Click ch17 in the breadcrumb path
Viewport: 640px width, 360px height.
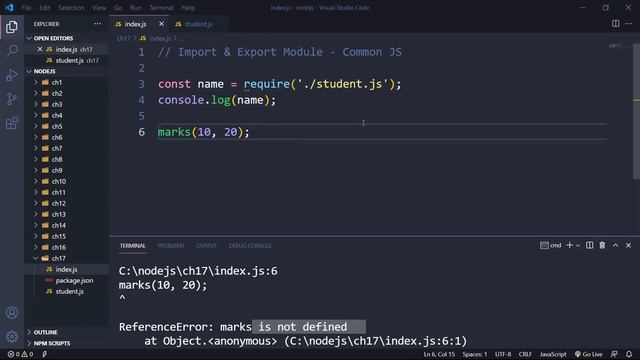(123, 38)
